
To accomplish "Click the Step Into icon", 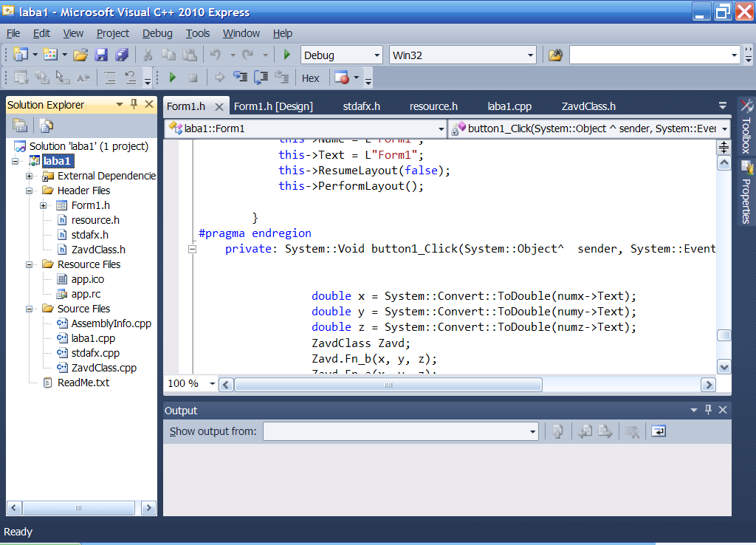I will (x=240, y=78).
